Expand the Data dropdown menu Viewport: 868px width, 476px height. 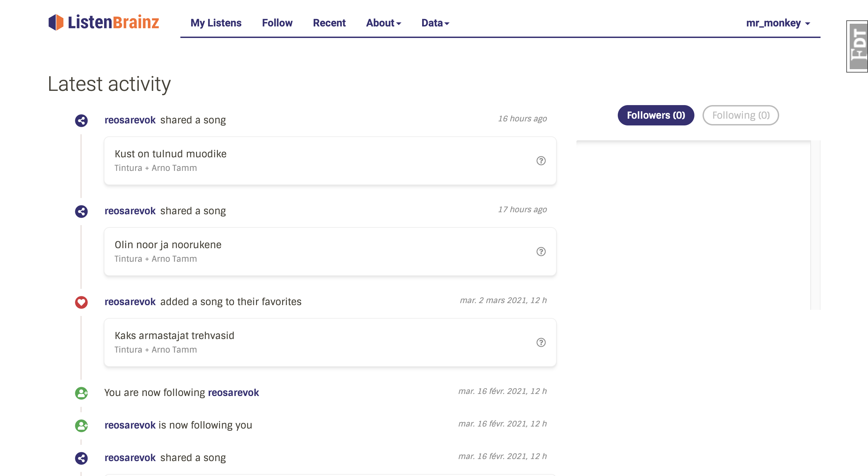[x=435, y=23]
